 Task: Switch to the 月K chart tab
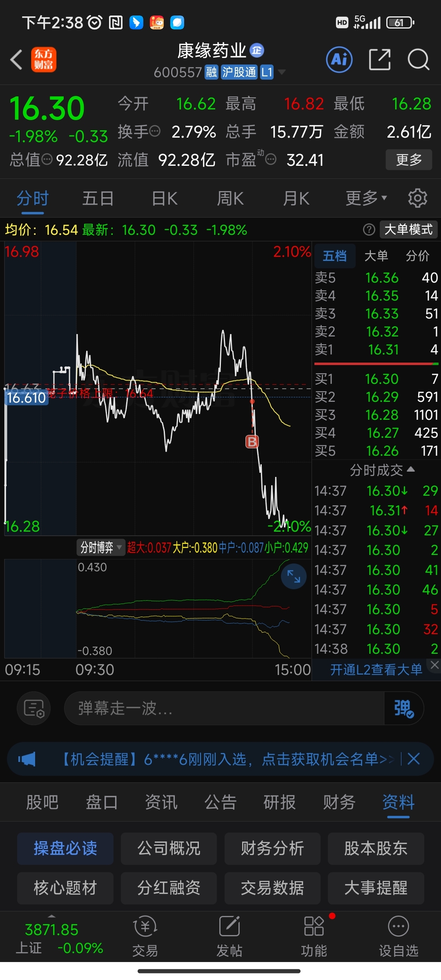pyautogui.click(x=296, y=198)
